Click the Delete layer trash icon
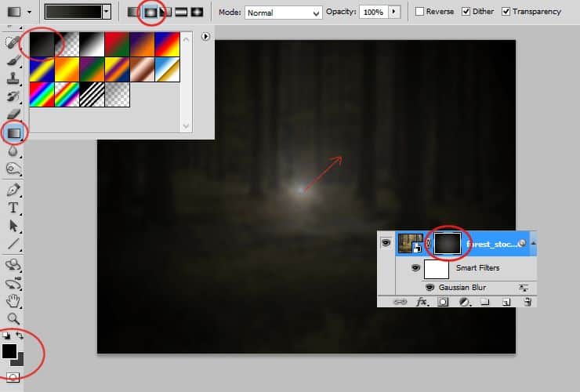The width and height of the screenshot is (580, 392). (527, 301)
